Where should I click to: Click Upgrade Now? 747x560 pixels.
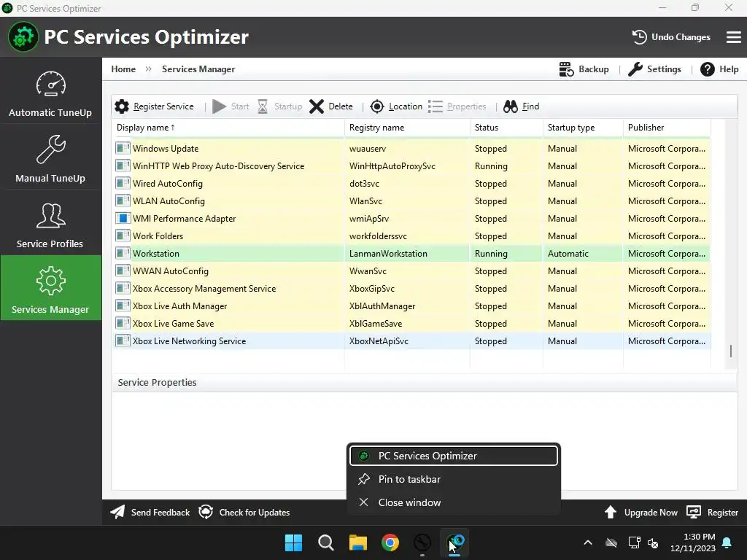point(640,513)
